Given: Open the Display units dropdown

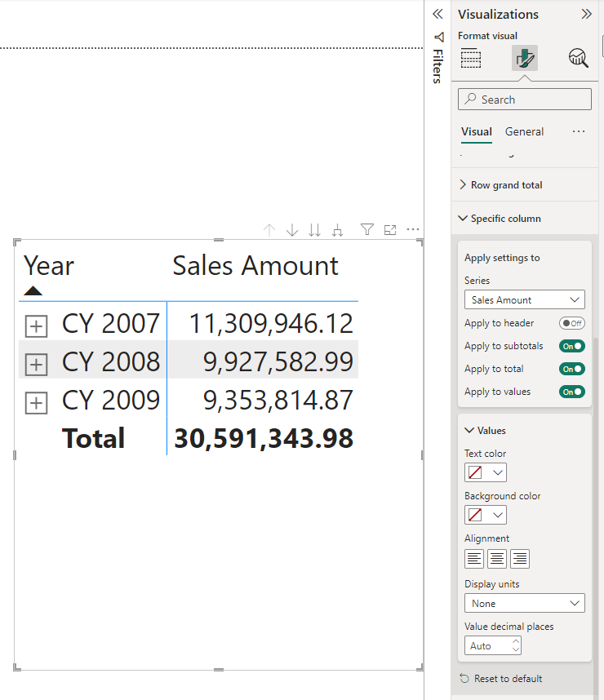Looking at the screenshot, I should coord(524,604).
